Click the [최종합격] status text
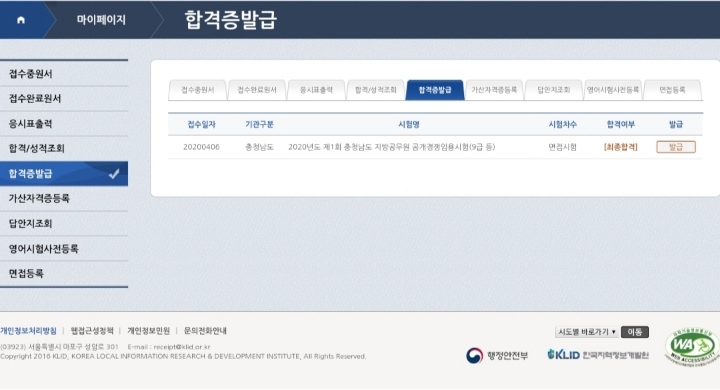Screen dimensions: 720x390 [x=621, y=147]
